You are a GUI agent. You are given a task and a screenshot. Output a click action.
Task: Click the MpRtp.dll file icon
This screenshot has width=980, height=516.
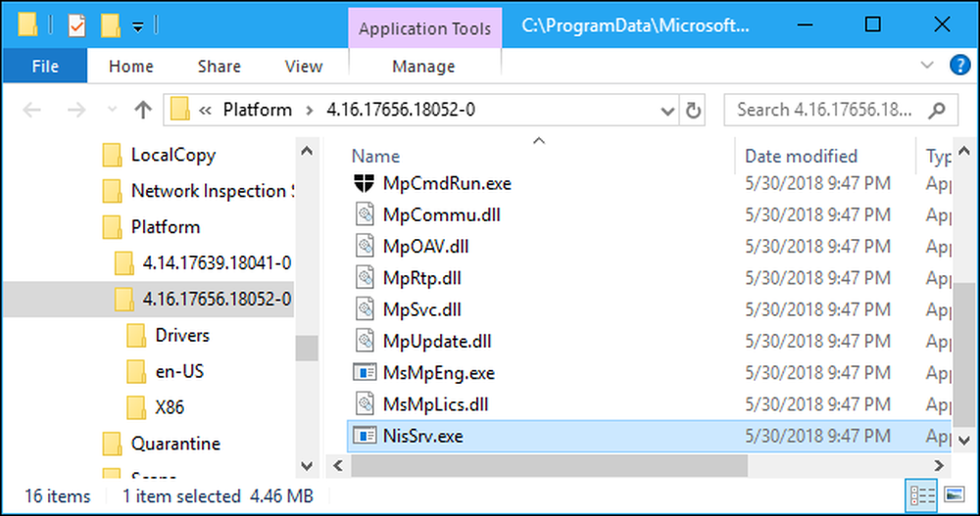[x=365, y=277]
